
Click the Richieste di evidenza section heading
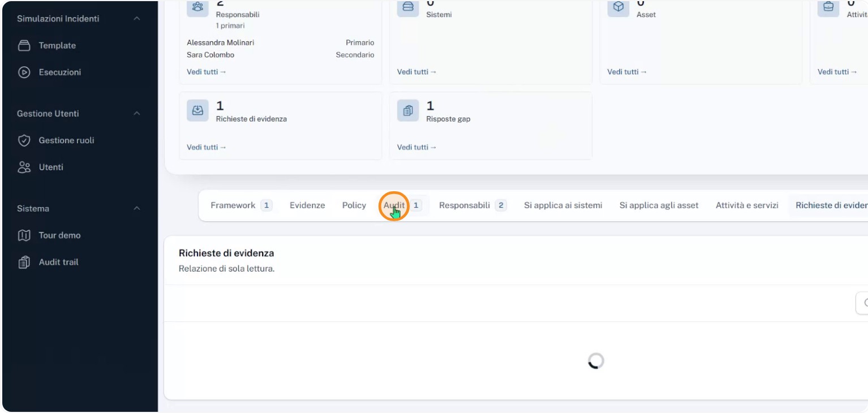pos(226,253)
